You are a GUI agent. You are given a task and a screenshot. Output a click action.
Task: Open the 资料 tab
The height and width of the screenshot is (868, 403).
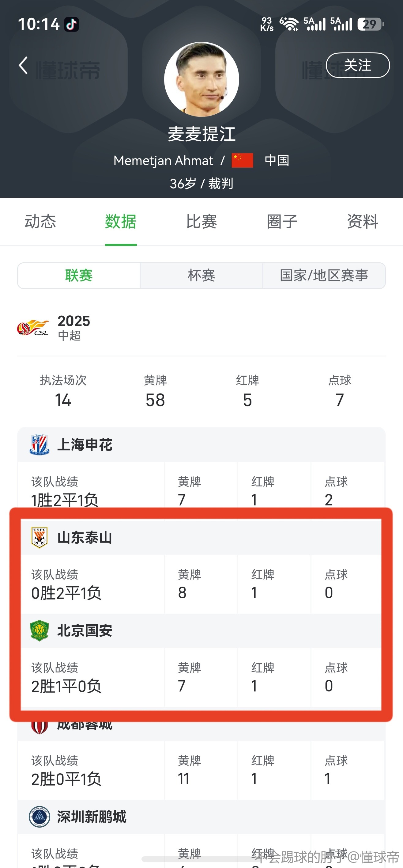pos(363,222)
